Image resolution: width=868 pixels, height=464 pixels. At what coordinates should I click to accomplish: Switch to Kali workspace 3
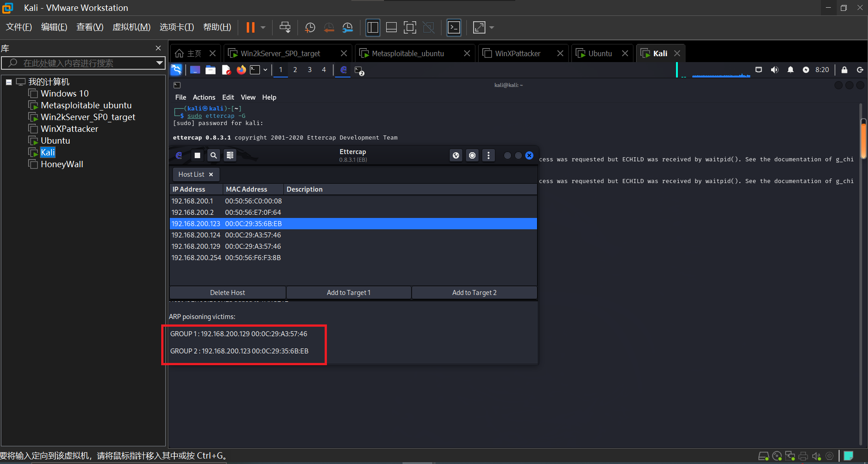[x=310, y=70]
